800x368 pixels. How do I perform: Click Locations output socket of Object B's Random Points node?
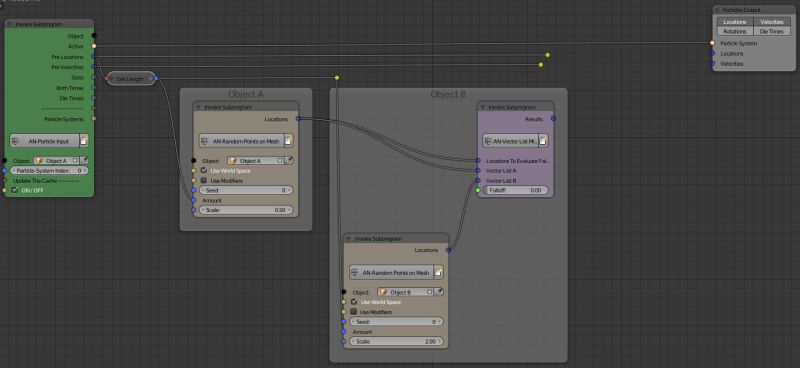[x=448, y=250]
